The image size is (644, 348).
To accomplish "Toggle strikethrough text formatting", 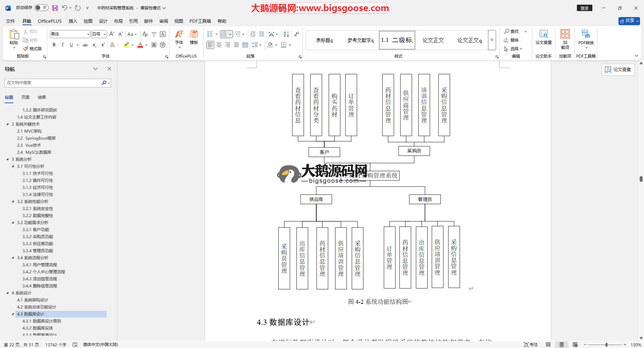I will (85, 45).
